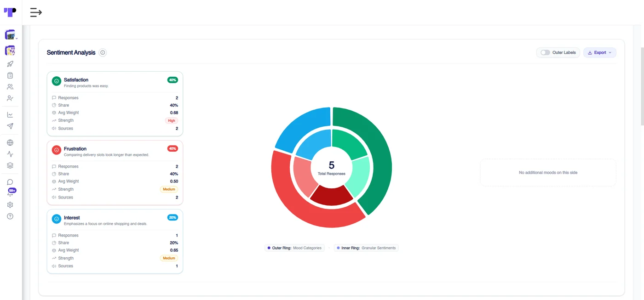Click 'Comparing delivery slots took longer' description
The height and width of the screenshot is (300, 644).
pos(106,155)
